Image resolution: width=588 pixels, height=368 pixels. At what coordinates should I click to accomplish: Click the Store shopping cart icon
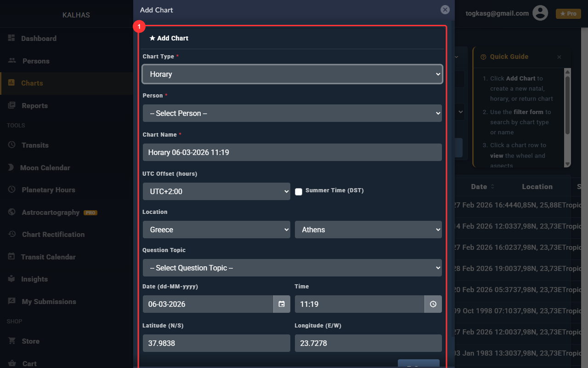pos(12,341)
